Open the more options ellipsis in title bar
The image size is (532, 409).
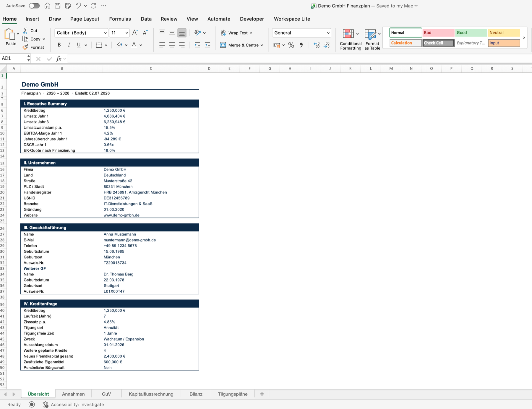tap(104, 6)
